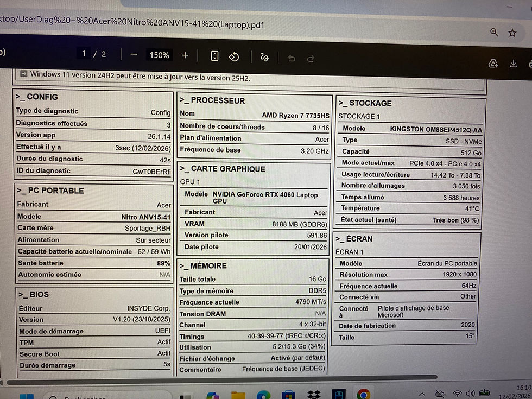
Task: Open Microsoft Edge from the taskbar
Action: coord(263,395)
